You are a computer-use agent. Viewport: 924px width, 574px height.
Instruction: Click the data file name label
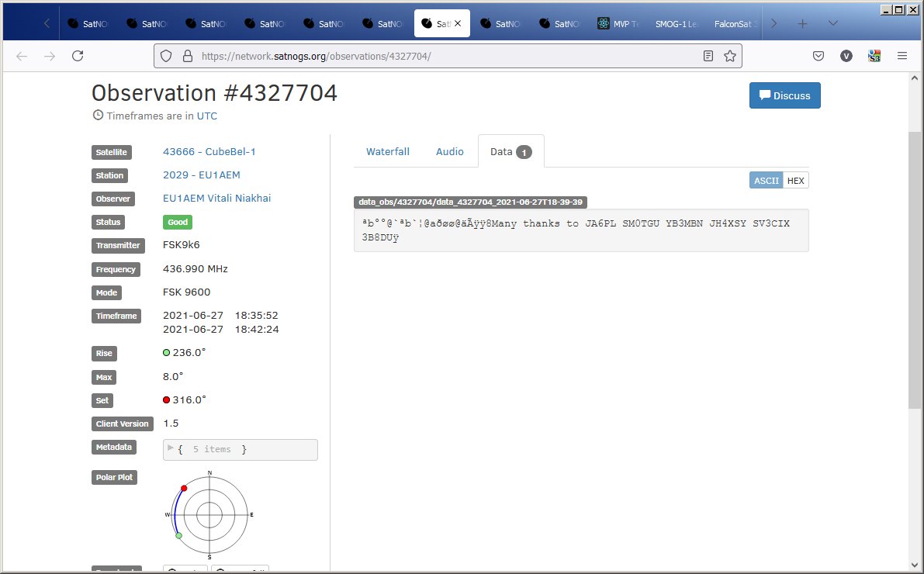pyautogui.click(x=470, y=202)
